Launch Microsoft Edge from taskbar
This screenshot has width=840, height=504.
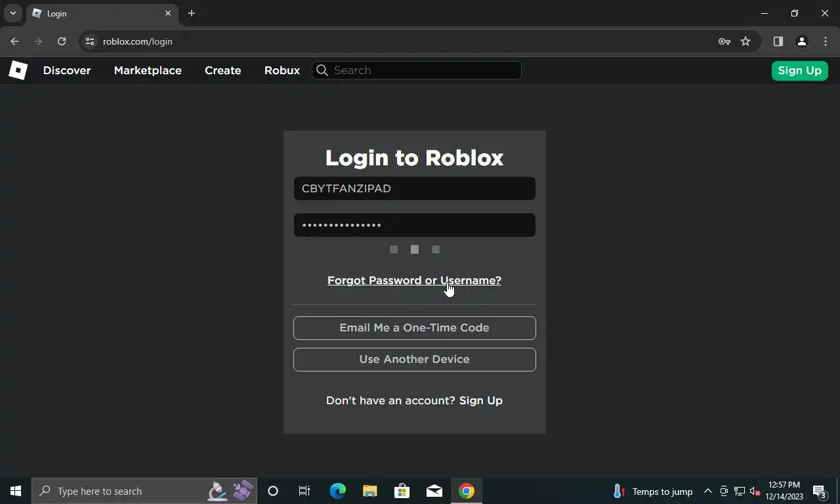338,491
